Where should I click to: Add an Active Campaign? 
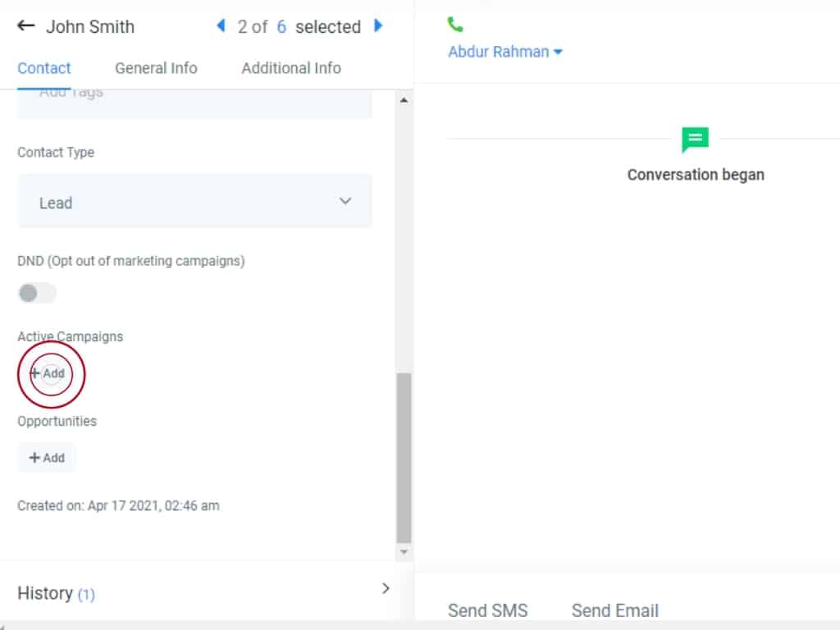coord(48,373)
